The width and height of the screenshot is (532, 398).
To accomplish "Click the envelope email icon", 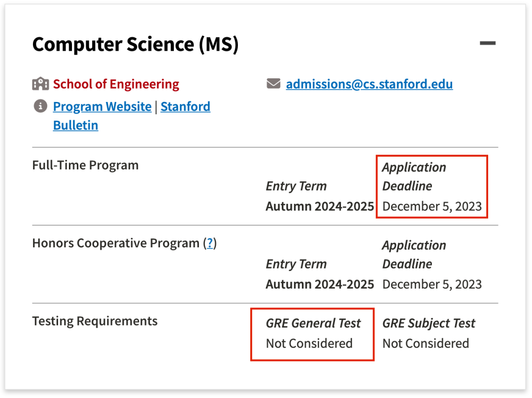I will pos(273,83).
